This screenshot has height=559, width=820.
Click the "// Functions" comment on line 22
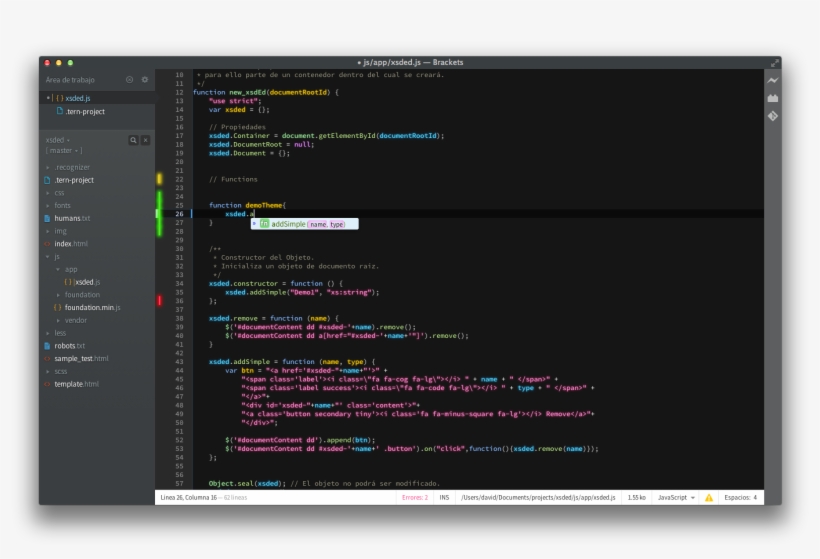[x=233, y=179]
